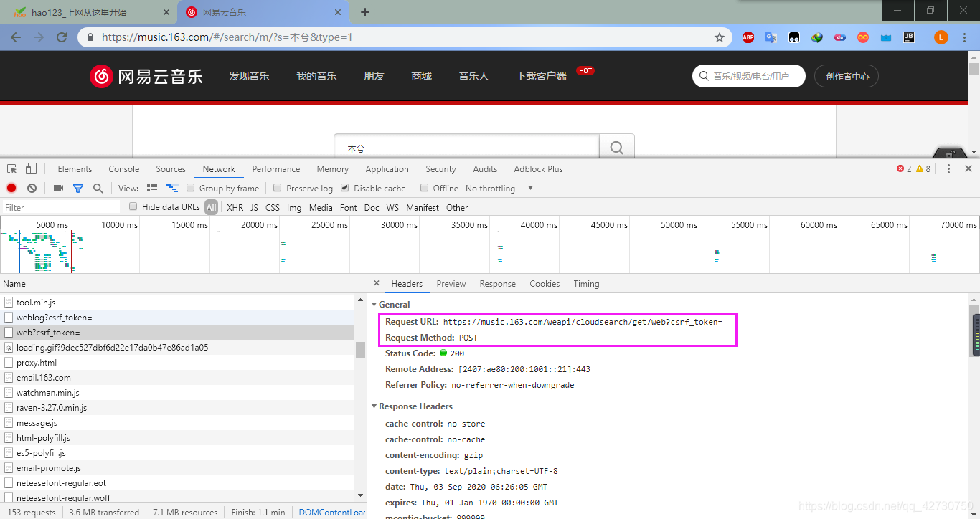Uncheck the Disable cache checkbox
The image size is (980, 519).
pos(345,188)
